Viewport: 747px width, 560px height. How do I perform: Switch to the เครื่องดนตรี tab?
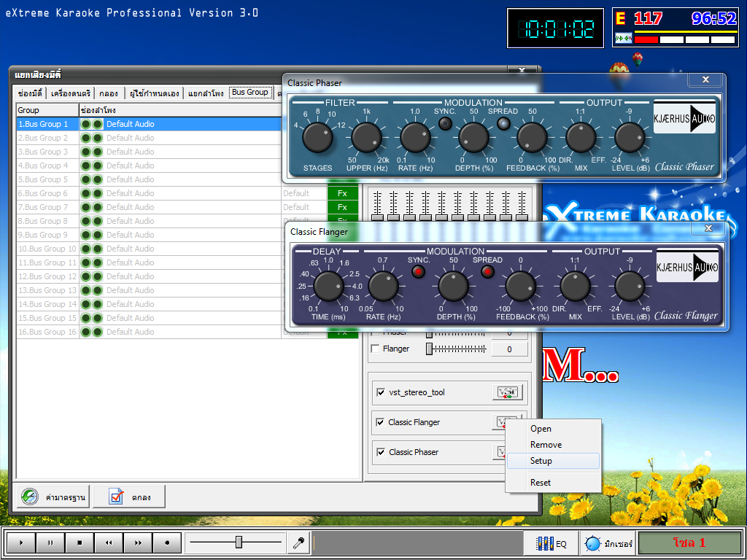tap(71, 93)
